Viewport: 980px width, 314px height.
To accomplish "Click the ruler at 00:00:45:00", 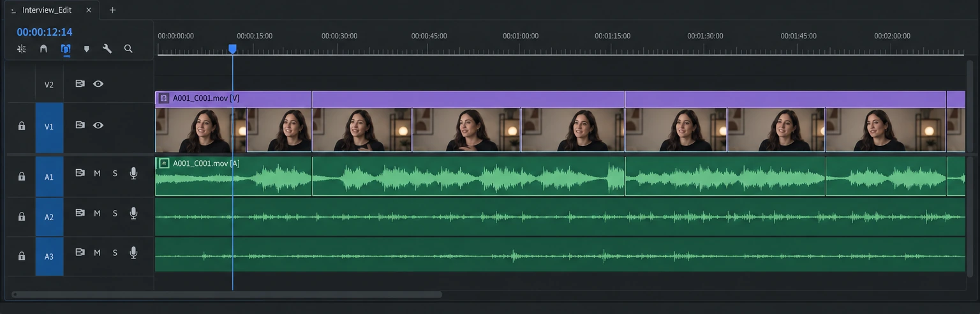I will click(x=429, y=36).
